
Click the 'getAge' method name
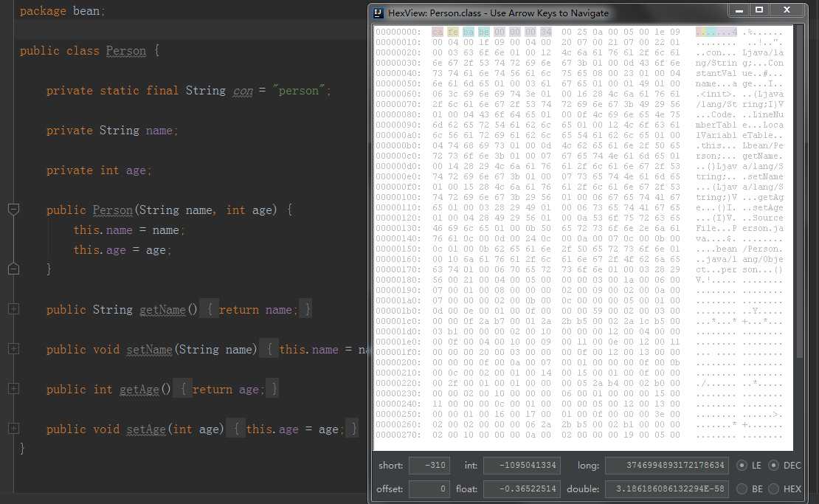139,389
